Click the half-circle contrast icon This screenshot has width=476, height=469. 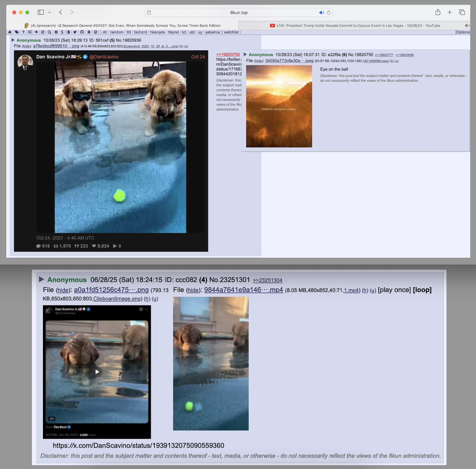pyautogui.click(x=68, y=32)
